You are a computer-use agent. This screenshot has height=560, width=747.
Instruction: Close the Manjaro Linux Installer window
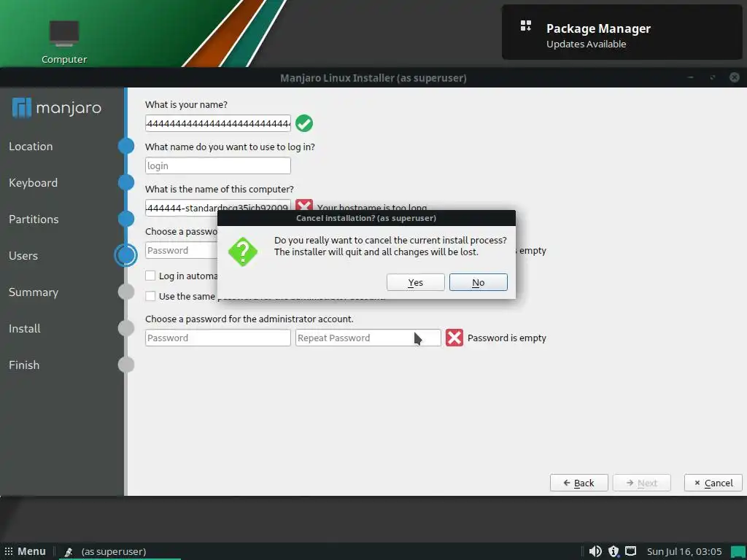[x=735, y=77]
